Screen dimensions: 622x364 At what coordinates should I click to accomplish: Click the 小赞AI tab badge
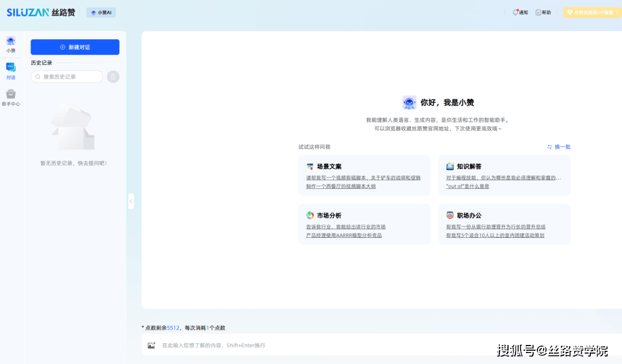(x=101, y=12)
